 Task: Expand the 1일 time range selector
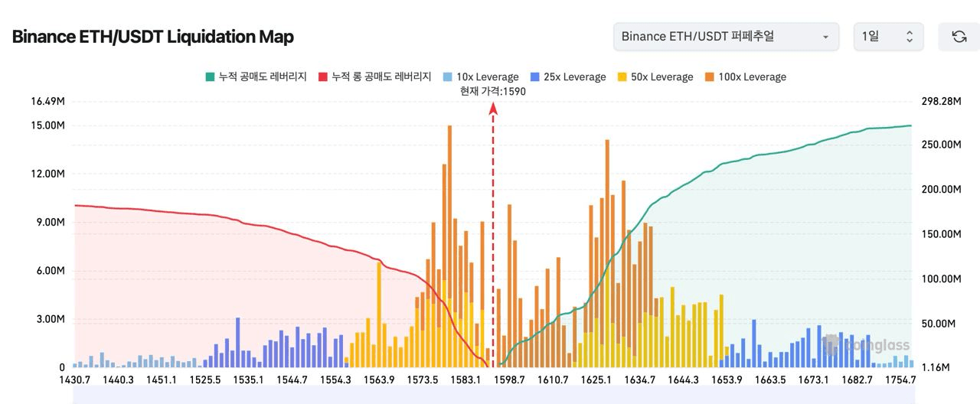888,37
